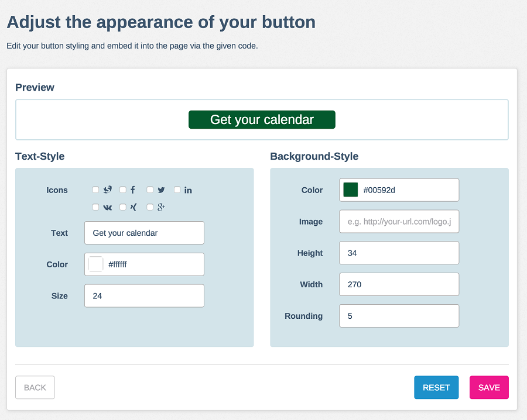This screenshot has height=420, width=527.
Task: Click the background Image URL field
Action: pyautogui.click(x=399, y=222)
